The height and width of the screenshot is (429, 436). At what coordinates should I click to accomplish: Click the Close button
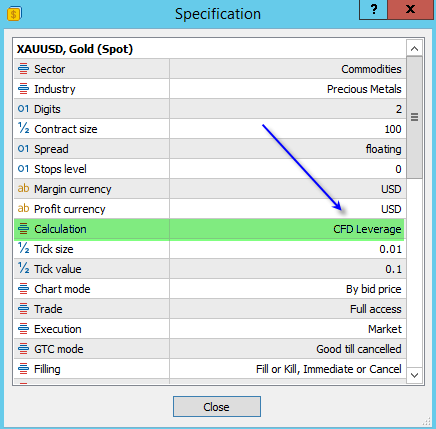click(217, 406)
